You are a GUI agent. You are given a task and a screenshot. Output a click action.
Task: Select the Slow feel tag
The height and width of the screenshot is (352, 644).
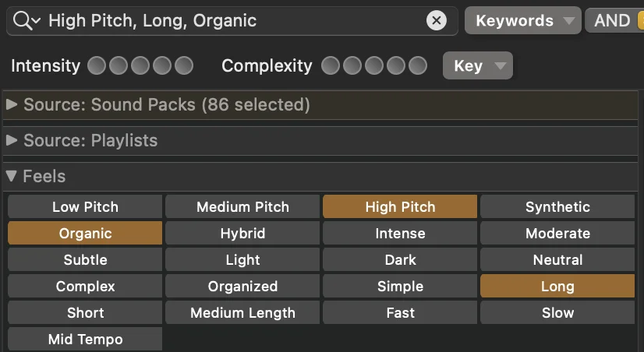557,312
